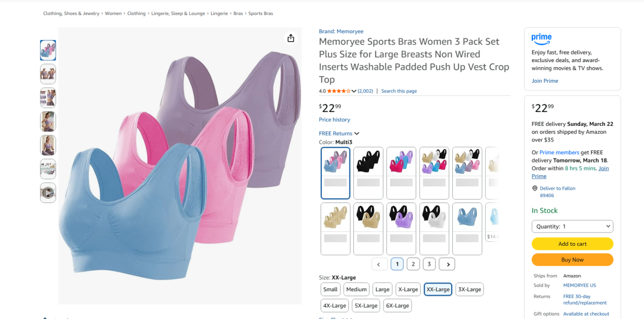The image size is (644, 319).
Task: Open the Quantity dropdown
Action: point(572,226)
